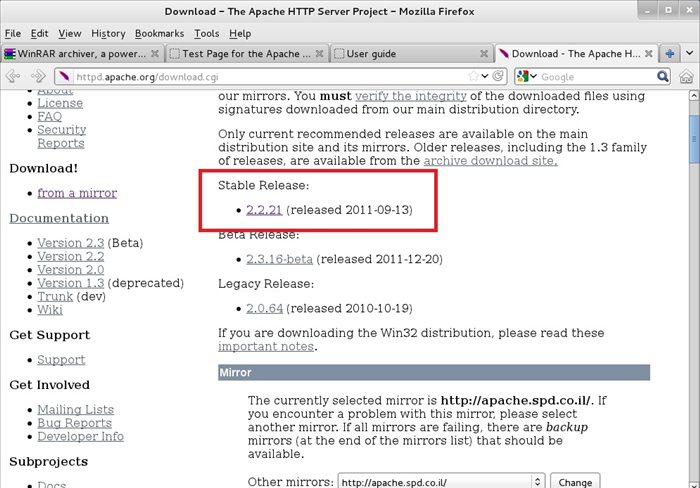Open the list all tabs dropdown

tap(689, 54)
